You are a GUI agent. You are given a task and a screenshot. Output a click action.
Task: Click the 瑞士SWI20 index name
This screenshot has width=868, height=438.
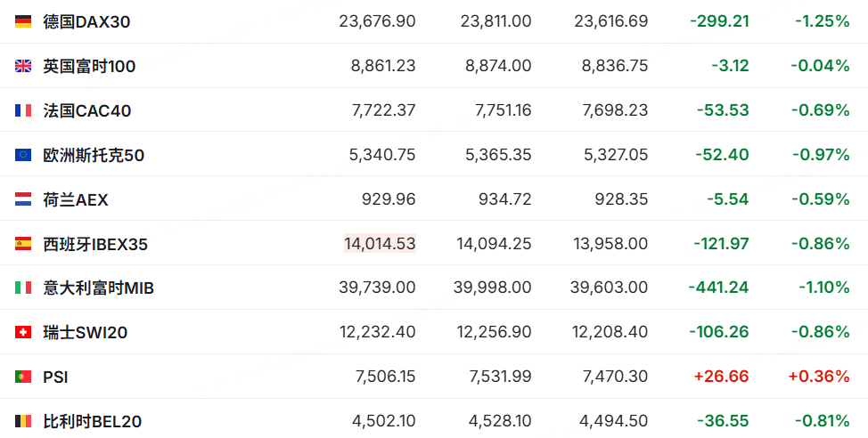click(x=86, y=332)
